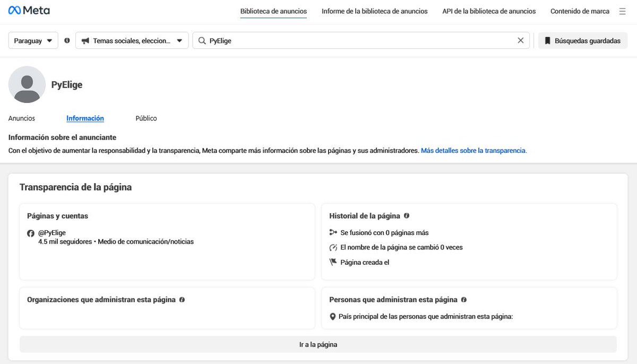Click the location pin icon for País principal
This screenshot has height=364, width=637.
click(x=333, y=317)
